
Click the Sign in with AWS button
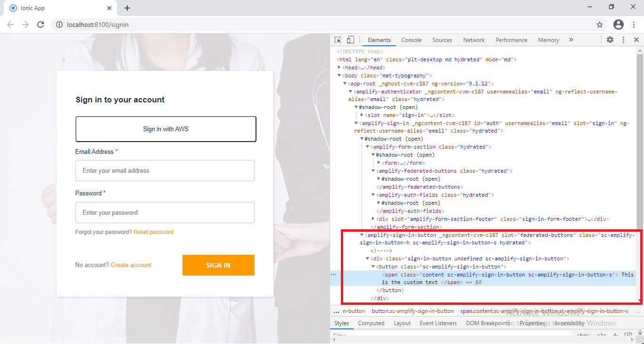165,129
